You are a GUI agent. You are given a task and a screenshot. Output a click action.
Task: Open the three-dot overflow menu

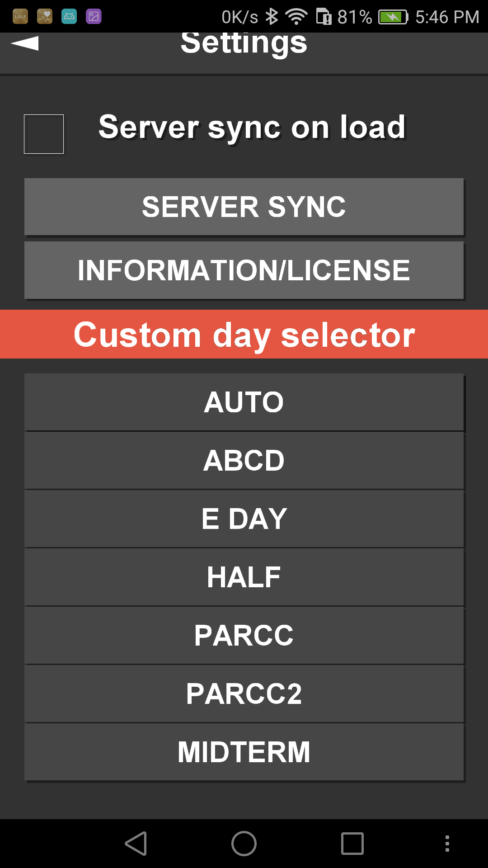point(447,844)
